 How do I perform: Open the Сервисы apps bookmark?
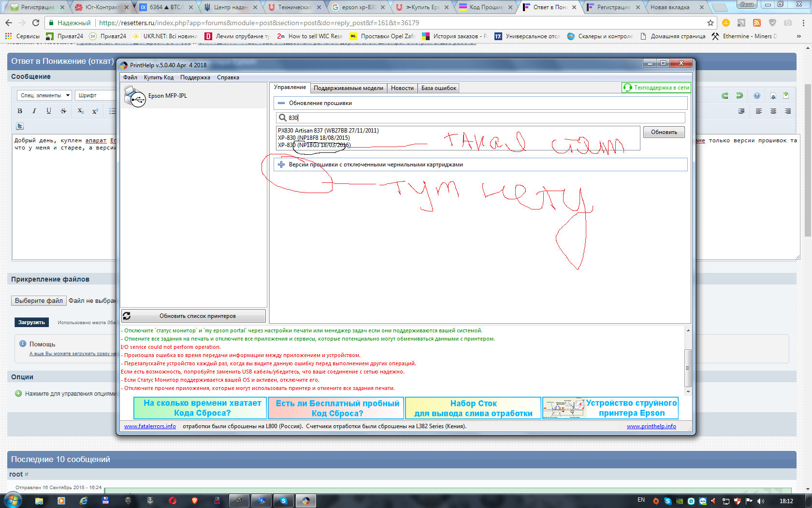(x=22, y=36)
